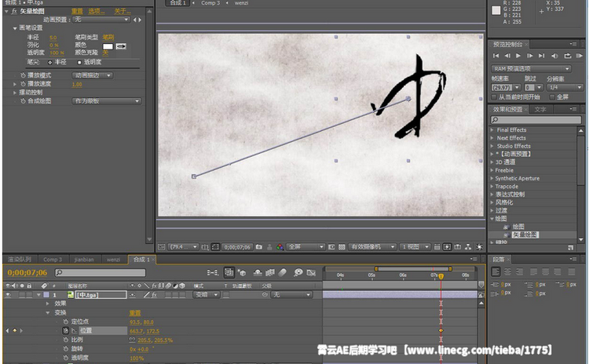Open the composite paint dropdown (作为蒙板)
Screen dimensions: 589x364
[x=106, y=101]
